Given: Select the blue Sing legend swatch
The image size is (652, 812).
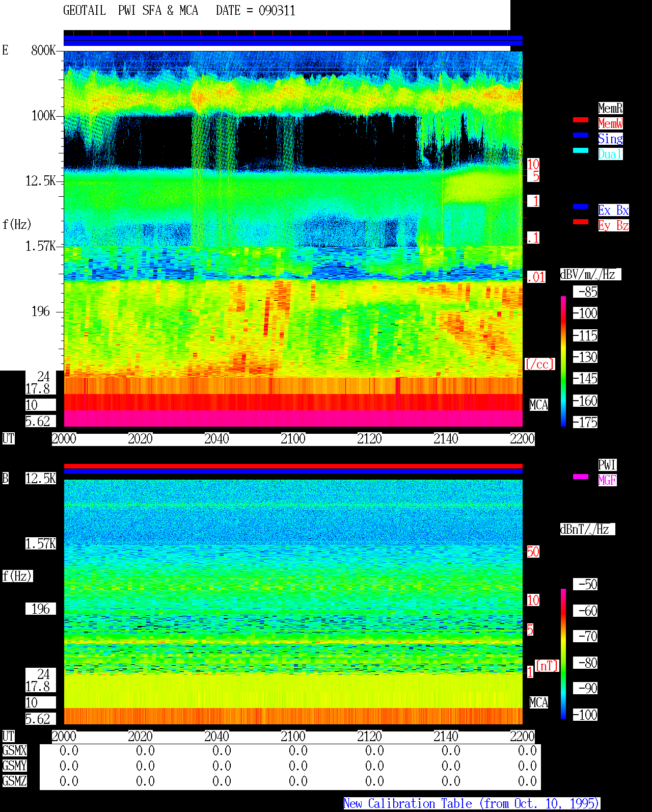Looking at the screenshot, I should click(581, 135).
